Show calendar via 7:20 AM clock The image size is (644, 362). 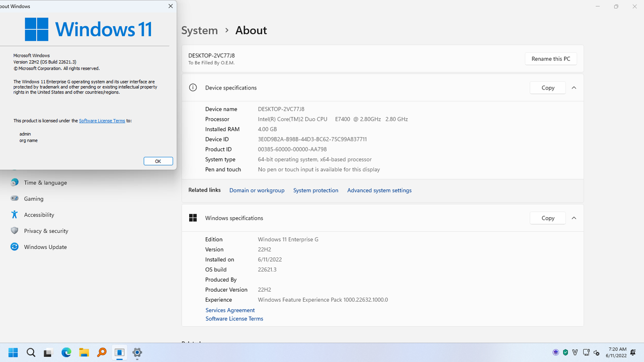coord(617,352)
